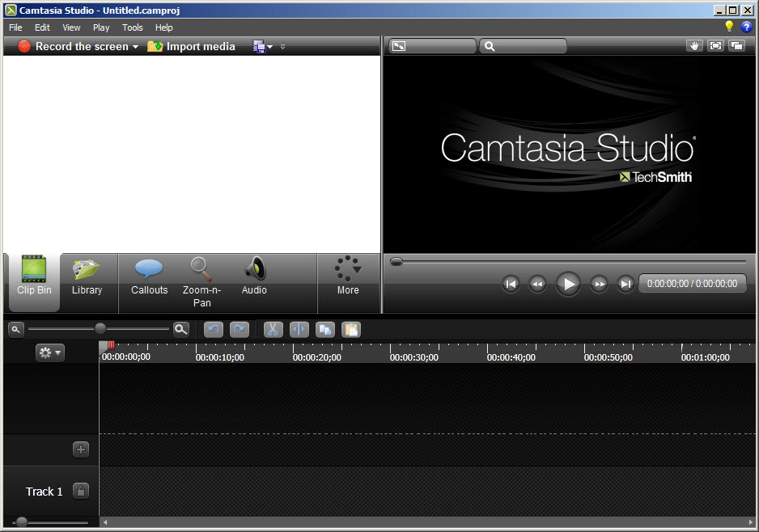The image size is (759, 532).
Task: Click the preview timecode display
Action: (x=692, y=284)
